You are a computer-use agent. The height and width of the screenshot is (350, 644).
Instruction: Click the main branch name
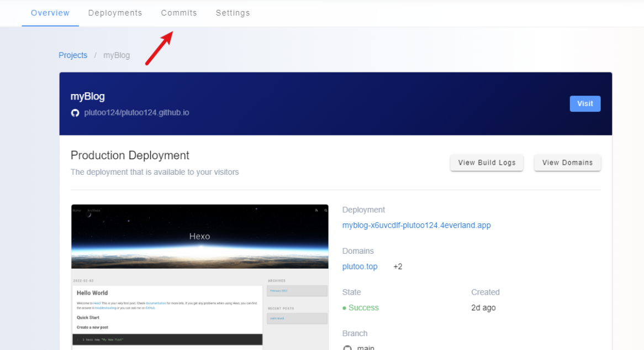click(366, 348)
